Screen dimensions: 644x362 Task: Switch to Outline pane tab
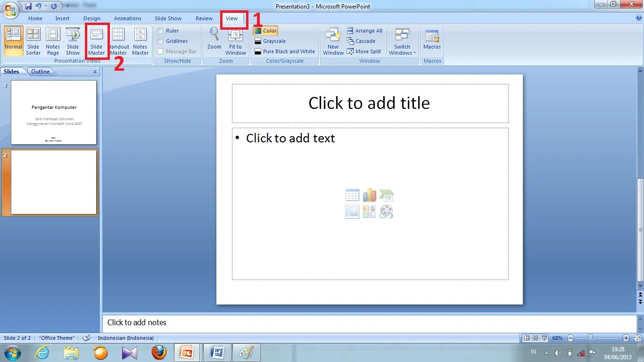pos(41,72)
